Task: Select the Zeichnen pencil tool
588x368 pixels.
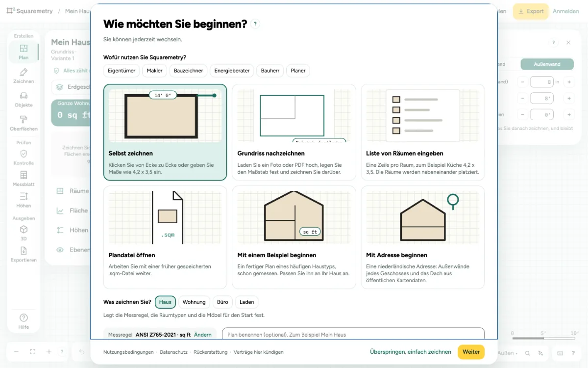Action: click(24, 76)
